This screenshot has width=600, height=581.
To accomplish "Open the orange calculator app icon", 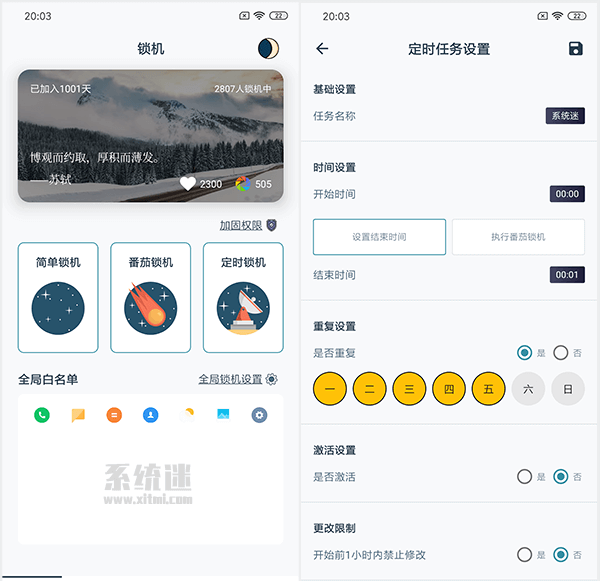I will click(x=114, y=415).
